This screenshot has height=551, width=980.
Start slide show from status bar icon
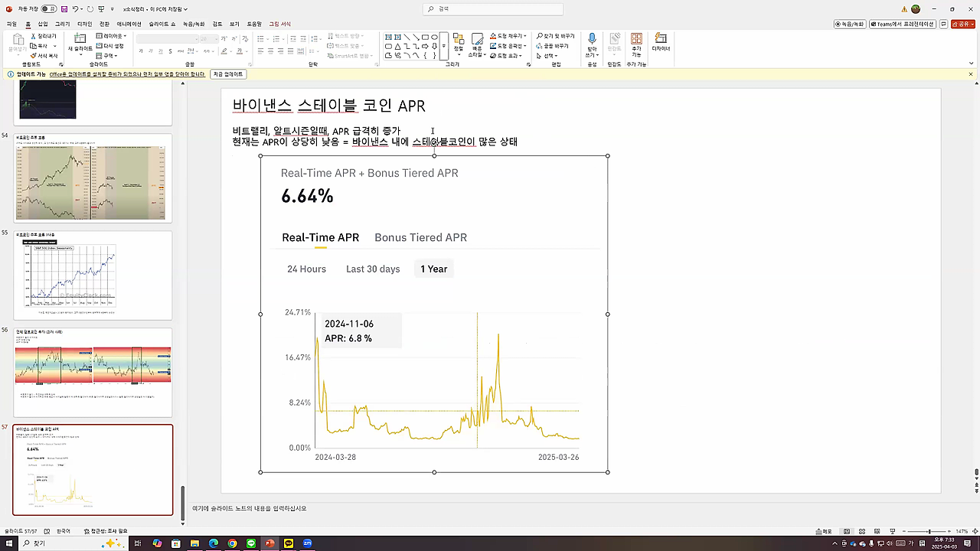[x=893, y=531]
